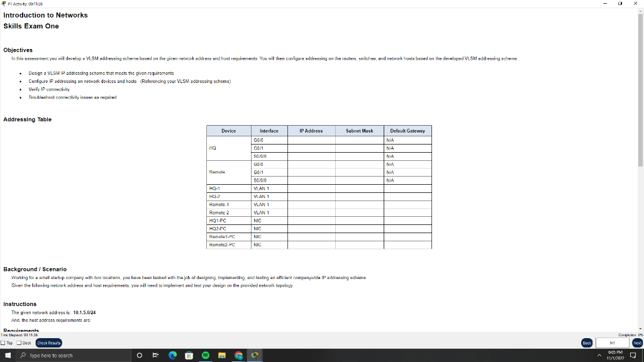Click the Default Gateway column header
The image size is (644, 362).
pyautogui.click(x=408, y=131)
